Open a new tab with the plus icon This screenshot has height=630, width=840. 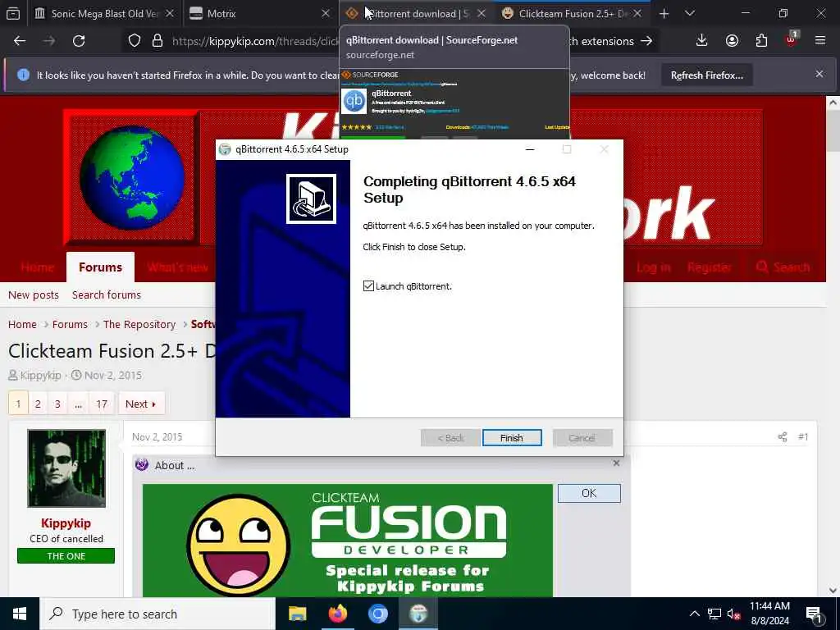[664, 13]
